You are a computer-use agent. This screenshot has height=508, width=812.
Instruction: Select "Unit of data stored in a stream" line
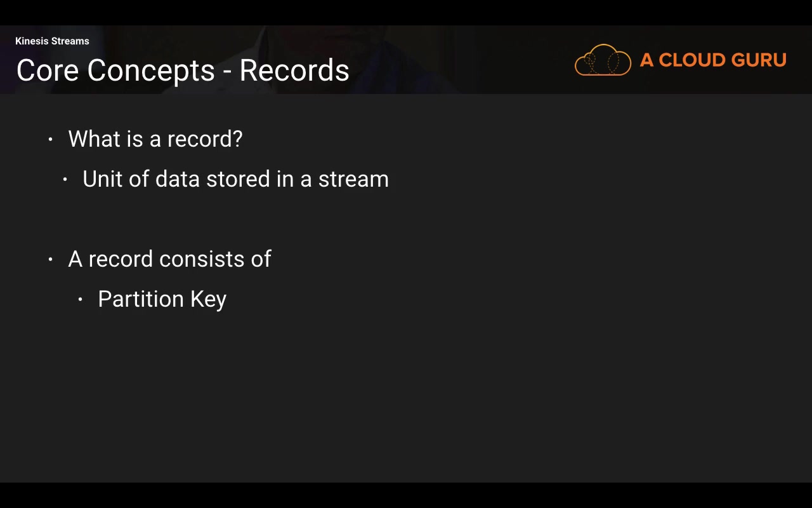point(235,179)
